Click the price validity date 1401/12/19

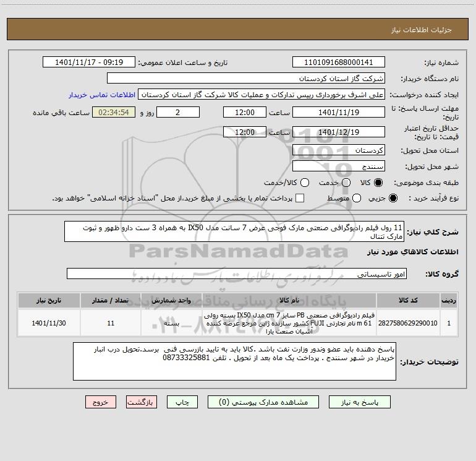pyautogui.click(x=339, y=132)
